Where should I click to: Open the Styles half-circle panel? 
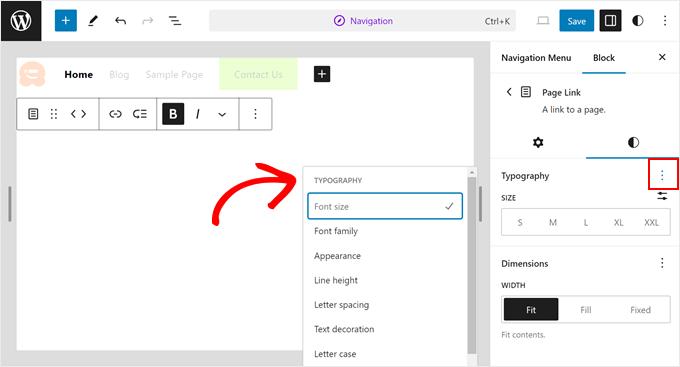(638, 21)
